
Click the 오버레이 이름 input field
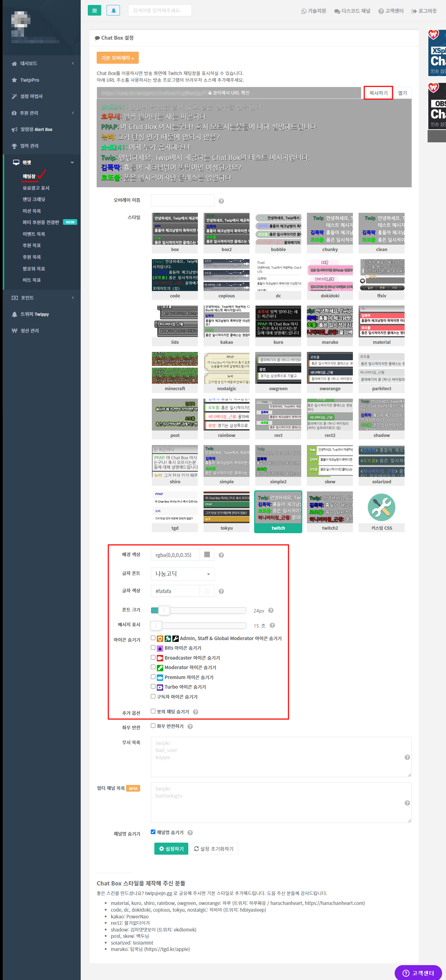point(183,200)
